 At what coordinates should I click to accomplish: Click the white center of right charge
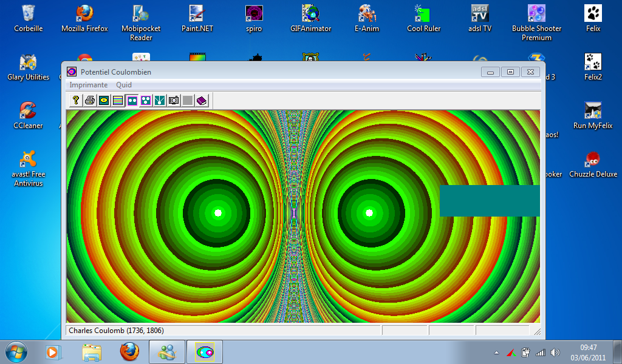[369, 212]
